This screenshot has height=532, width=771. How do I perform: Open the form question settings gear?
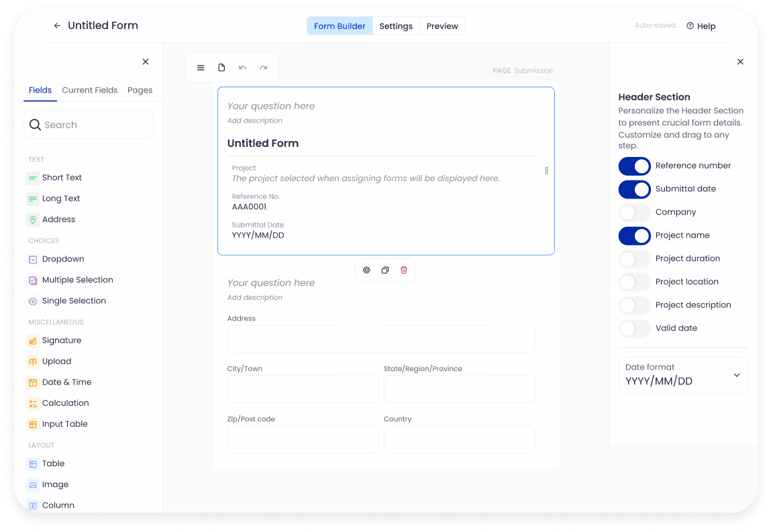(x=366, y=270)
